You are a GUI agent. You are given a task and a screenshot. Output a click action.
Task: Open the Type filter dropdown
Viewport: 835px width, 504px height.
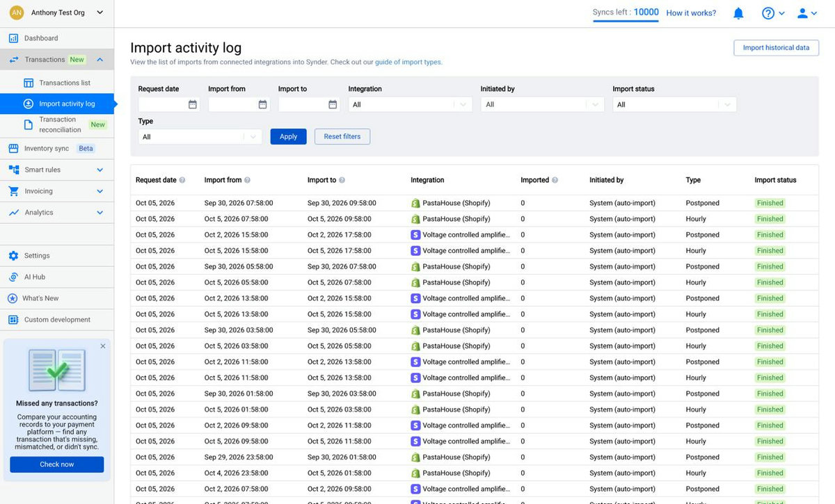(200, 137)
